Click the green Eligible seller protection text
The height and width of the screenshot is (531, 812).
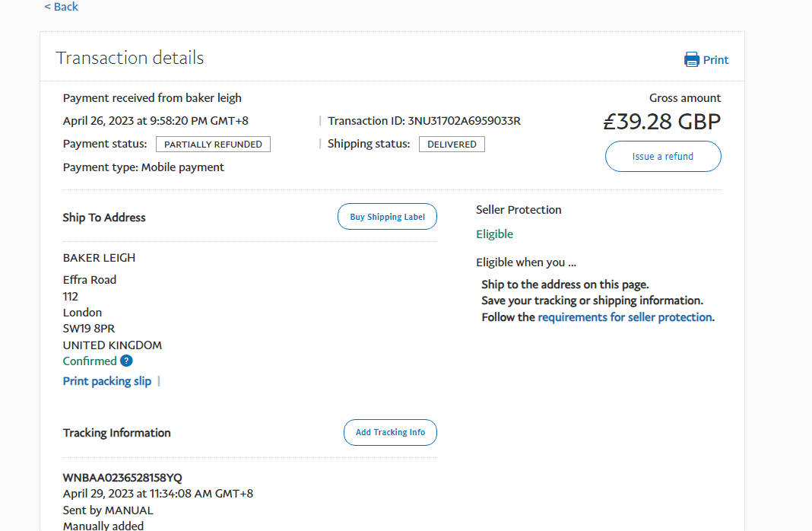(494, 234)
